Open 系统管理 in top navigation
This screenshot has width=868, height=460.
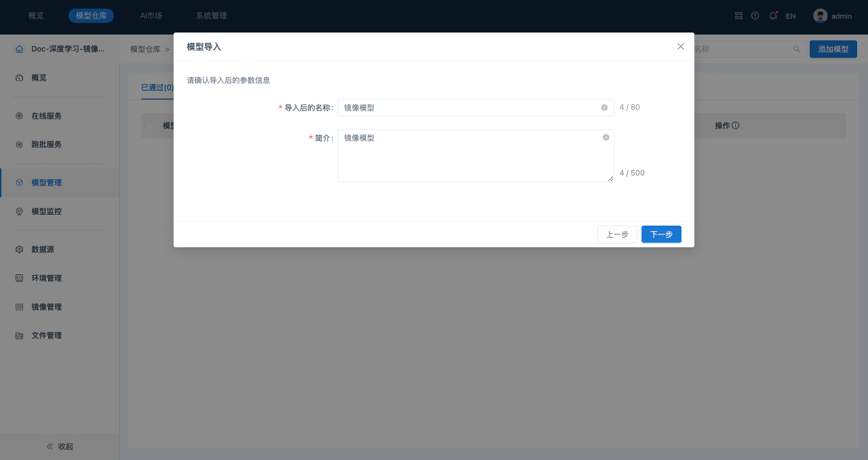[212, 16]
